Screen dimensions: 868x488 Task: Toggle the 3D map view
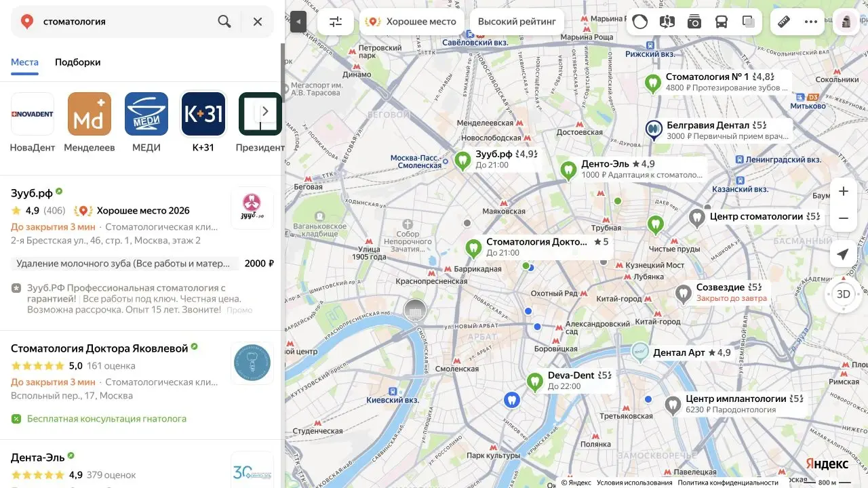tap(844, 294)
